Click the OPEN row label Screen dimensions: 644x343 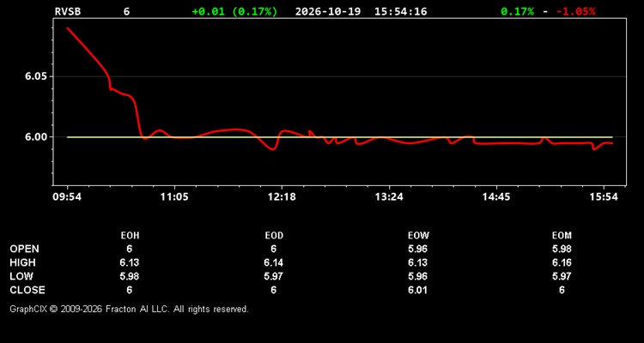25,249
